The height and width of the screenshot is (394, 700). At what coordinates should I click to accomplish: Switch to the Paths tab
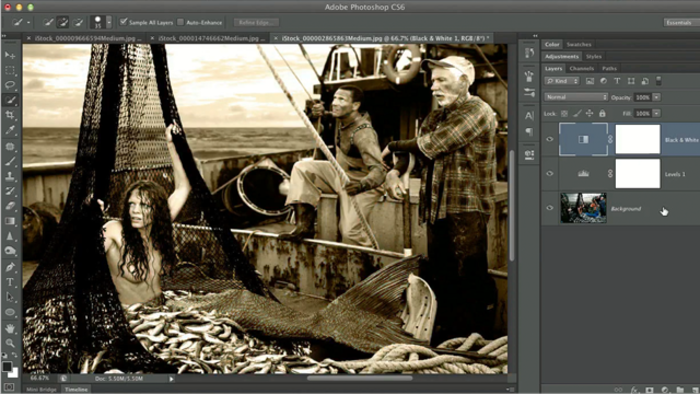609,68
